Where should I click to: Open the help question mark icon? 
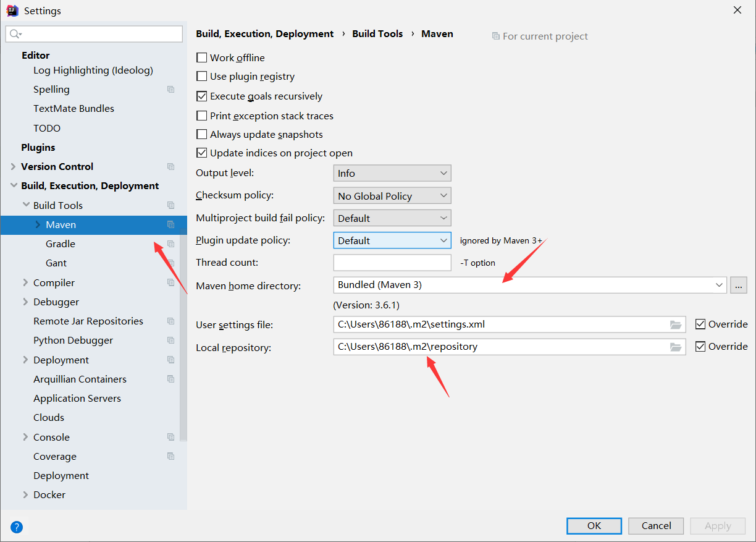coord(17,527)
